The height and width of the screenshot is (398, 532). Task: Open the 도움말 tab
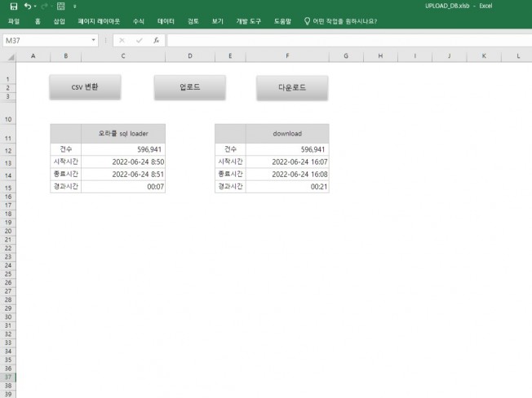[282, 21]
